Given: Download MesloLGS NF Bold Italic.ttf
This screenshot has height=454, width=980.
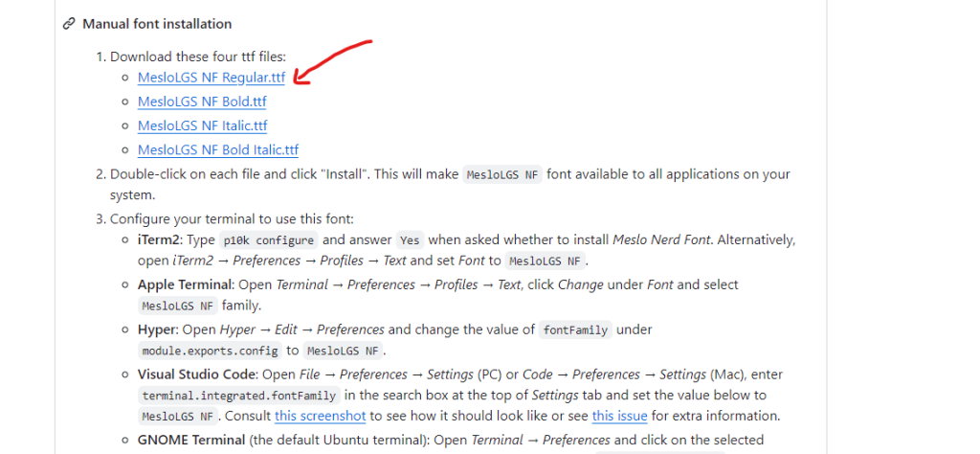Looking at the screenshot, I should pos(218,149).
